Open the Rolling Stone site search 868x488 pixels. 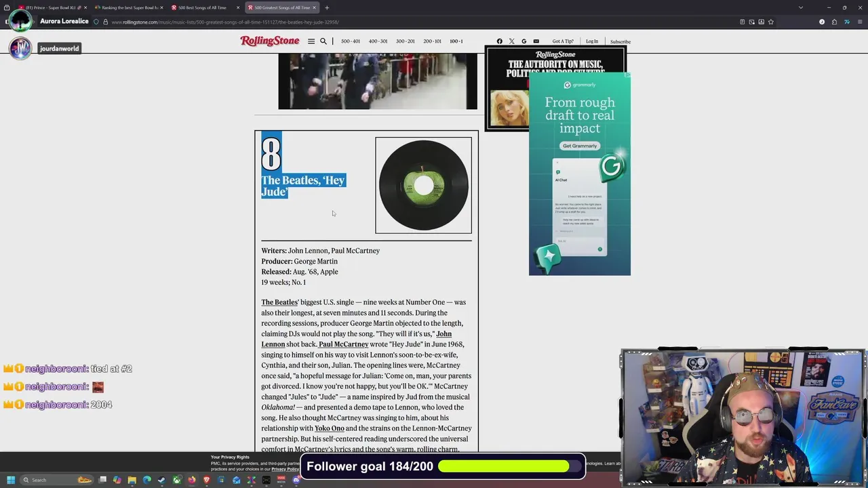pos(323,41)
